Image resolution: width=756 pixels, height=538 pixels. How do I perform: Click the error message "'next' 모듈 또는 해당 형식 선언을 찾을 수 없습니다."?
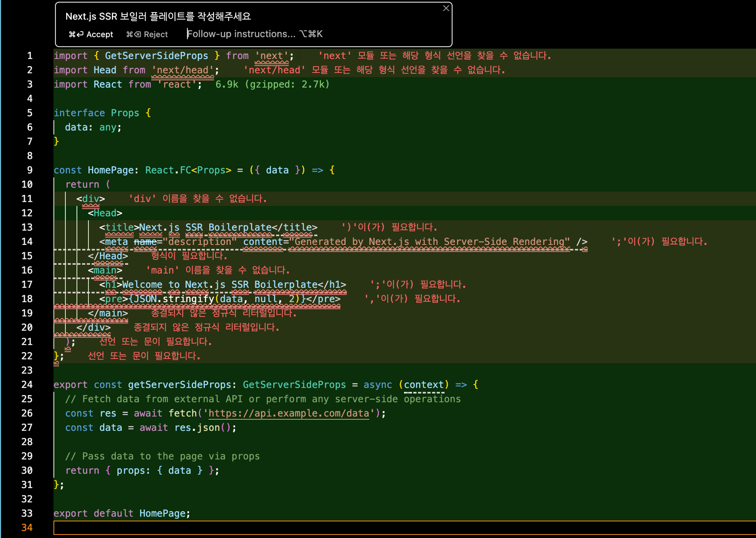coord(435,56)
